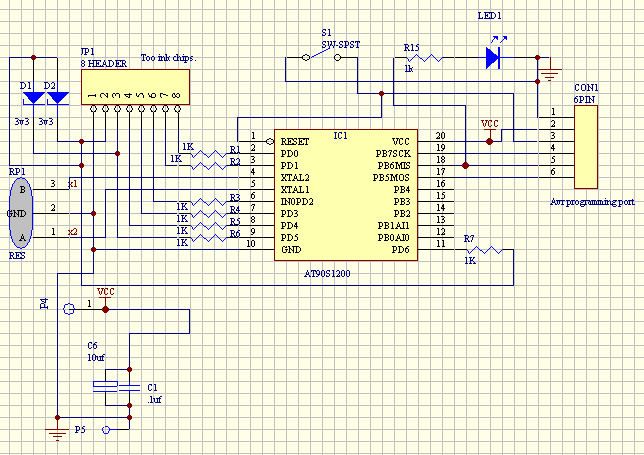Screen dimensions: 644x455
Task: Click the ground symbol left of P5
Action: [58, 432]
